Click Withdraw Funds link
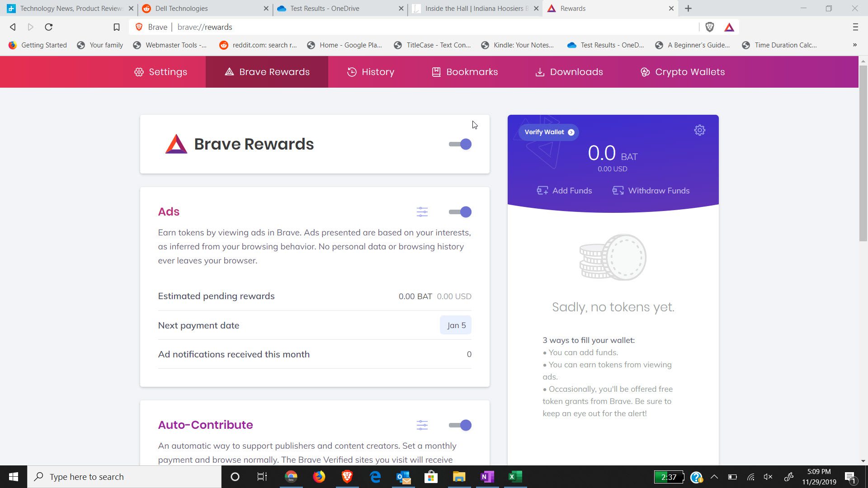868x488 pixels. (x=651, y=191)
